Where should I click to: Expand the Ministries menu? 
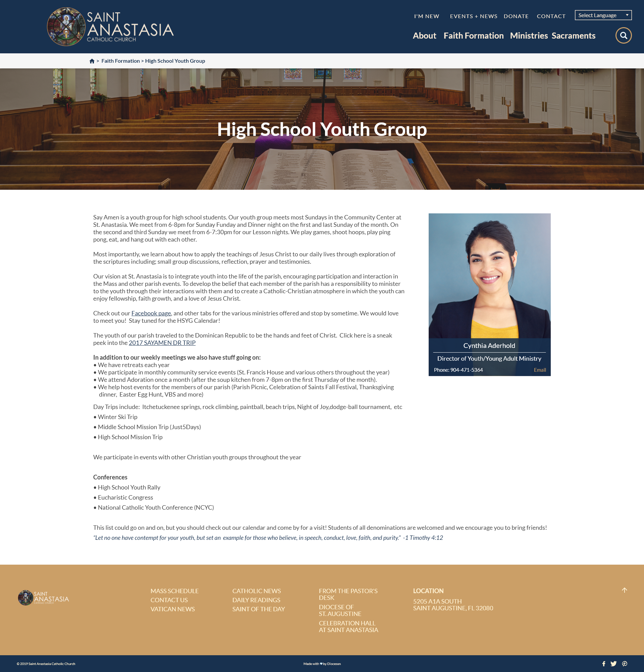529,36
